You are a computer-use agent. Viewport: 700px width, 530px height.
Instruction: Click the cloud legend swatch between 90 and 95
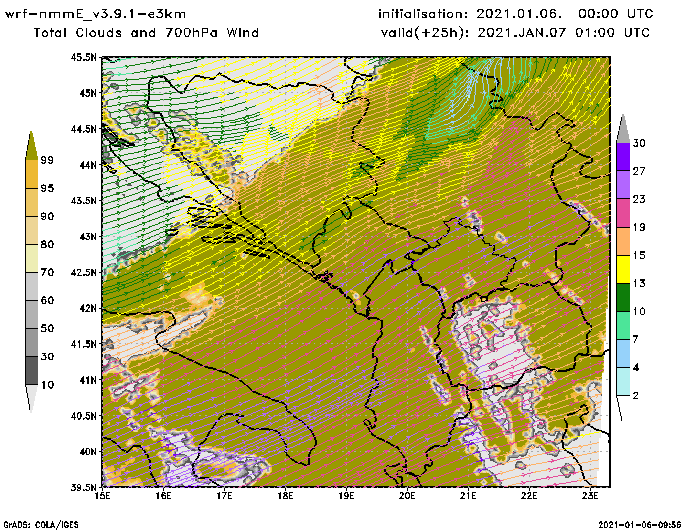pos(32,202)
